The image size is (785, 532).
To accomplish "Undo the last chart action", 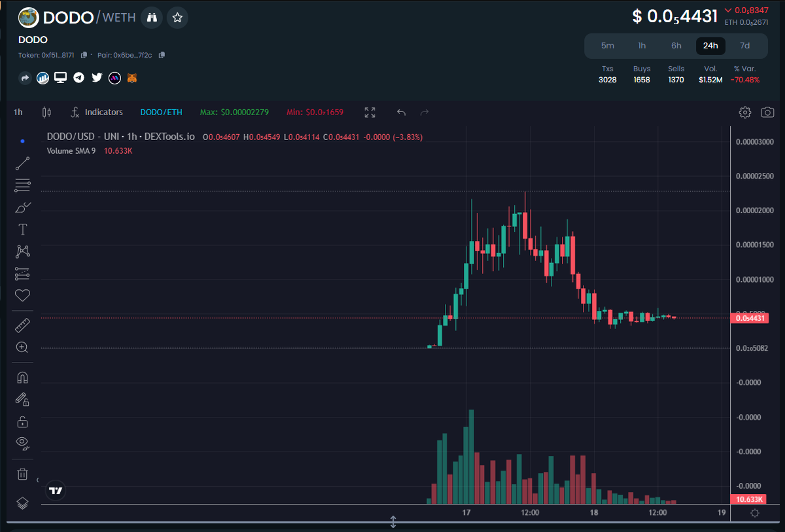I will tap(402, 113).
